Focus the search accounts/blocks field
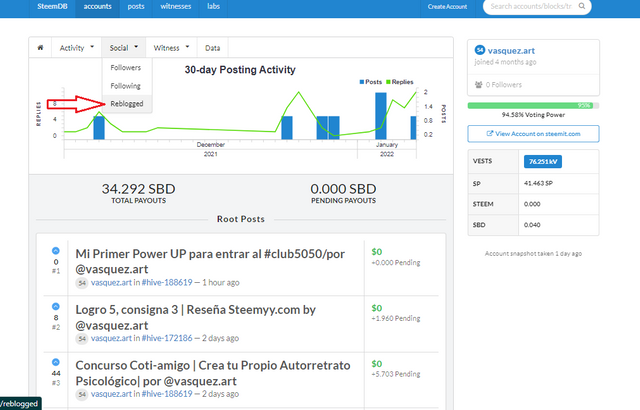640x410 pixels. coord(531,6)
